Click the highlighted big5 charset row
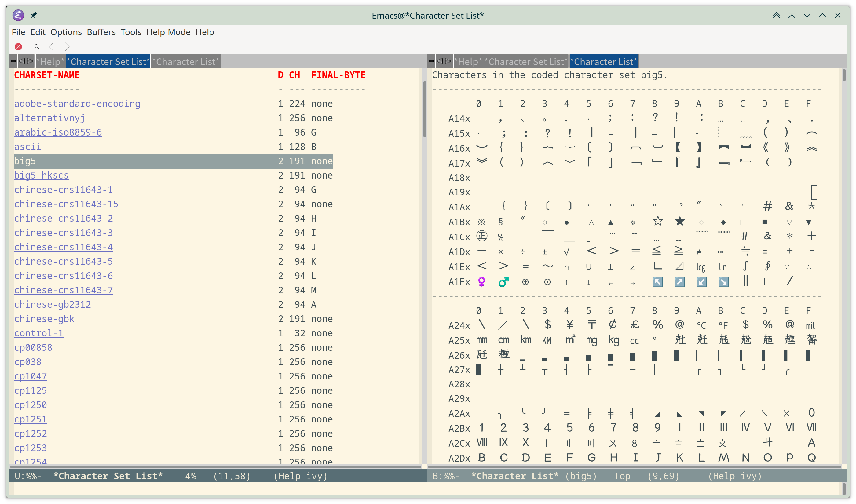This screenshot has width=856, height=504. (173, 161)
